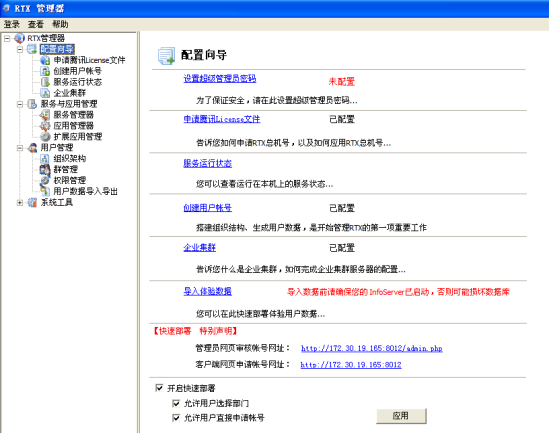550x433 pixels.
Task: Click the RTX管理器 root globe icon
Action: coord(20,38)
